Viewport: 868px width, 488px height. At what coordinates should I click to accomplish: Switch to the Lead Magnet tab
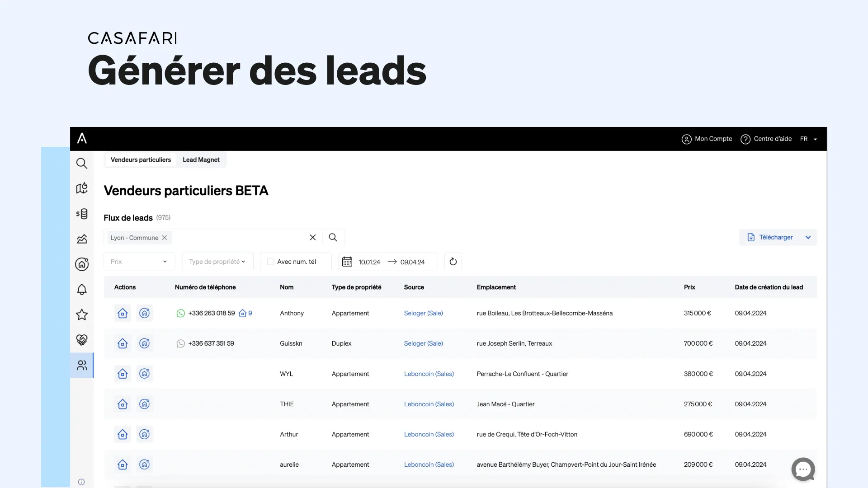201,160
